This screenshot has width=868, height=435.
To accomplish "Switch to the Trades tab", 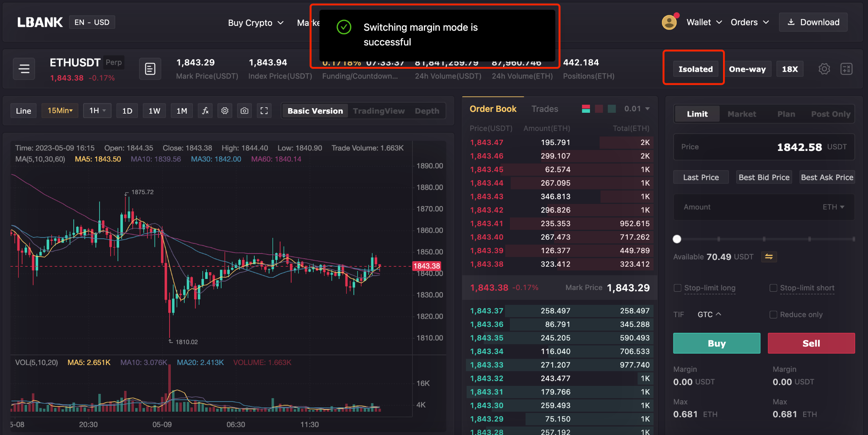I will tap(545, 109).
